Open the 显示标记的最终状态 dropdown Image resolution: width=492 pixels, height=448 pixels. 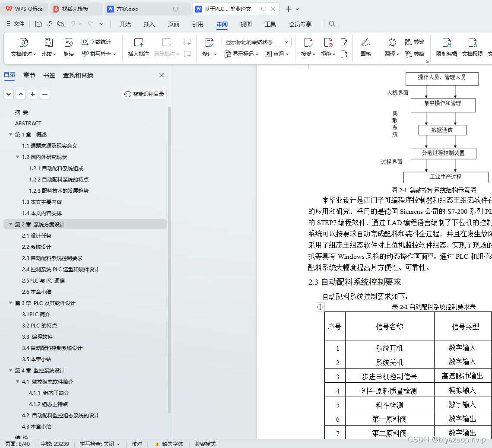point(256,42)
